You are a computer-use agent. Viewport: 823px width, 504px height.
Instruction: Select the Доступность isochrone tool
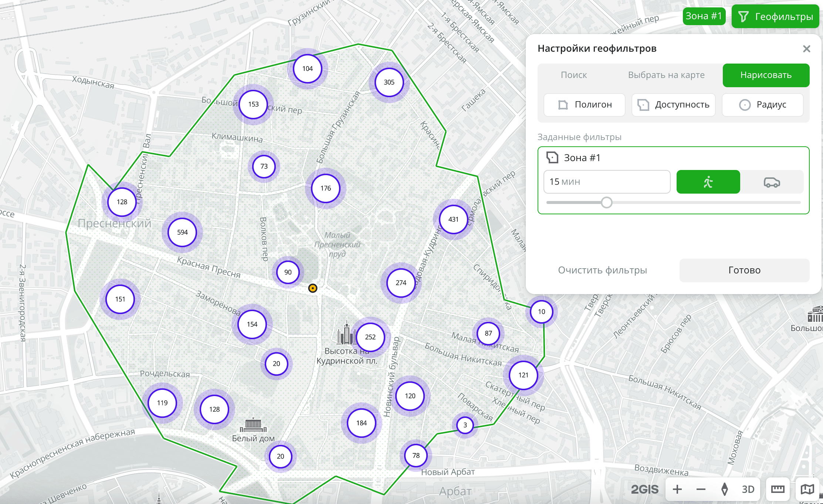click(x=673, y=105)
